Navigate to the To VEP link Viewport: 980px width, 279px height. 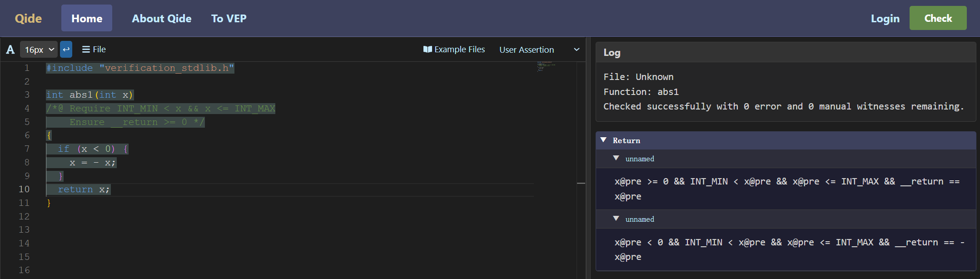click(229, 19)
